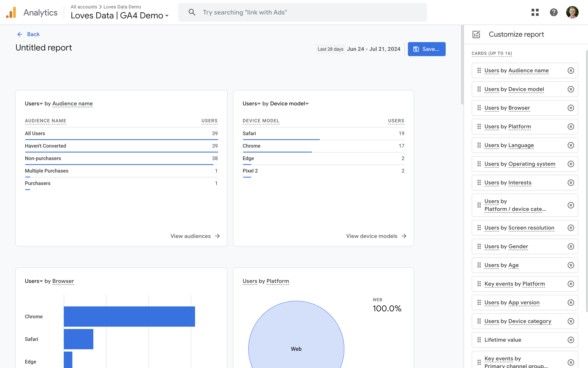Click the Customize report chart icon
The image size is (588, 368).
tap(477, 34)
